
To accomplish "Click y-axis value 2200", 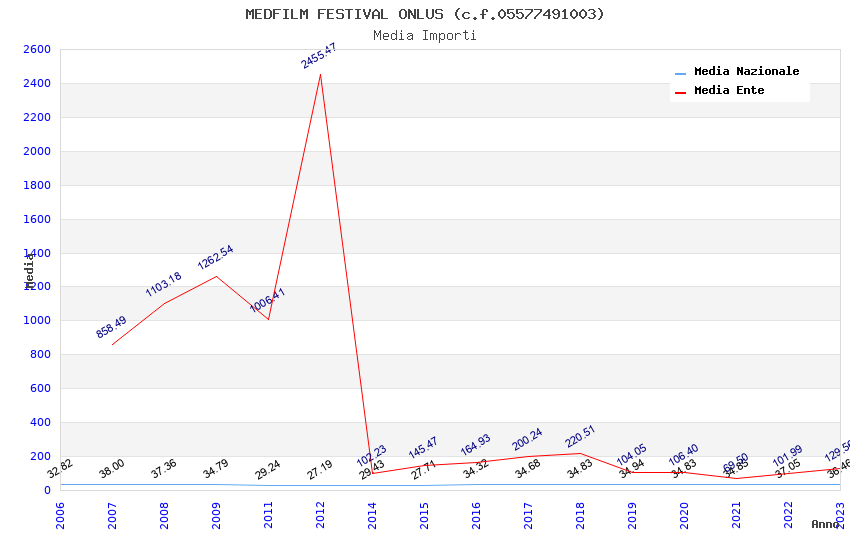I will click(x=37, y=117).
